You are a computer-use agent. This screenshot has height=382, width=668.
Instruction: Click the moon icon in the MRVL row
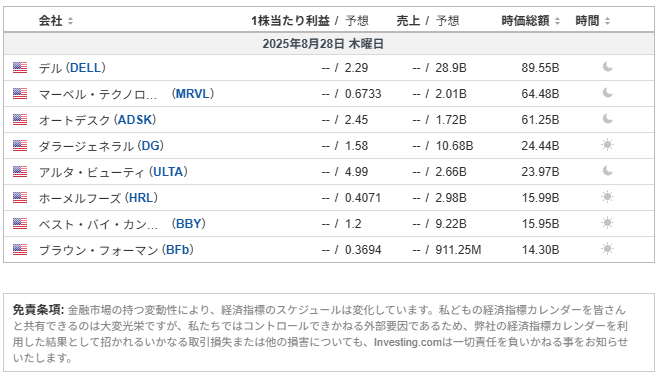pyautogui.click(x=608, y=93)
